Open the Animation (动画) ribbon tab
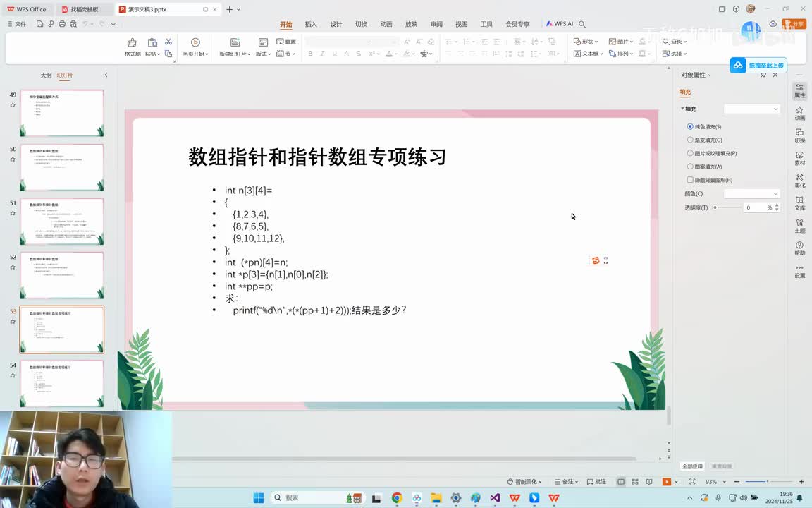 tap(386, 24)
